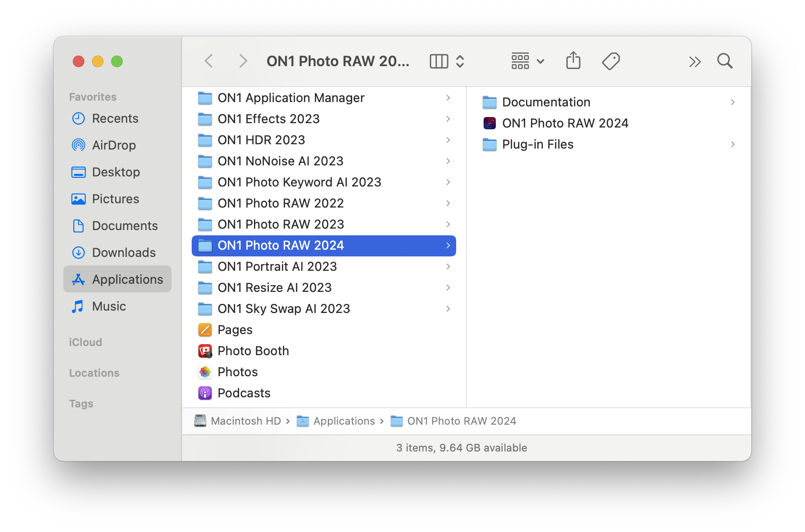Close the Finder window with the red button
This screenshot has height=532, width=805.
[x=79, y=61]
